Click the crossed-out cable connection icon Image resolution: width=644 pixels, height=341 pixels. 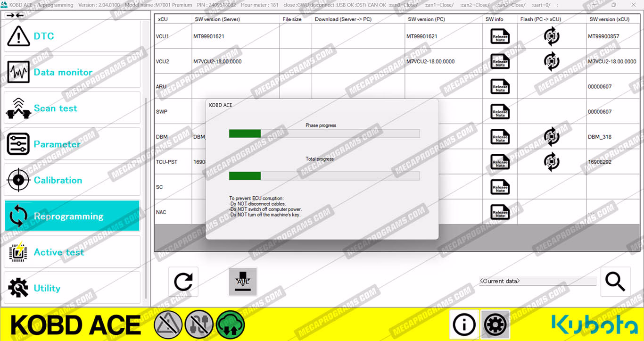click(x=199, y=324)
